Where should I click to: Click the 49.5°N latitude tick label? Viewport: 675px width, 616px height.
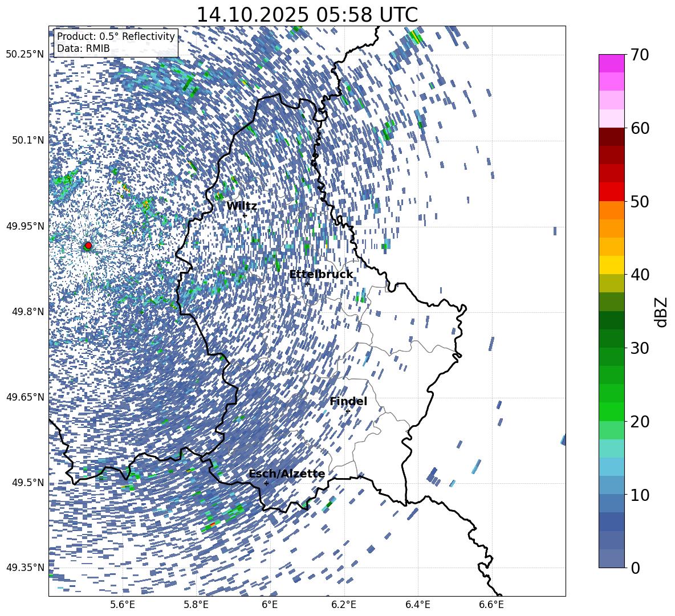(x=28, y=483)
